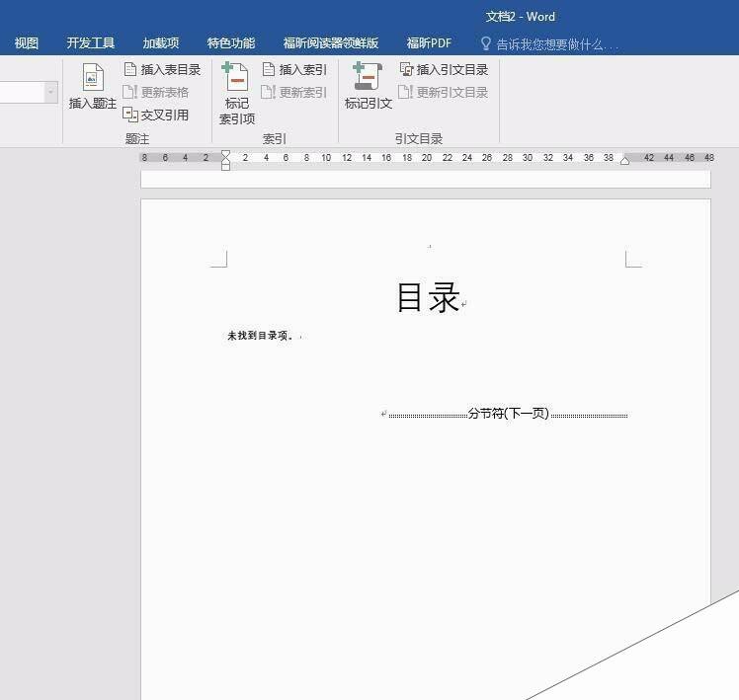The width and height of the screenshot is (739, 700).
Task: Select the 特色功能 ribbon tab
Action: click(x=231, y=43)
